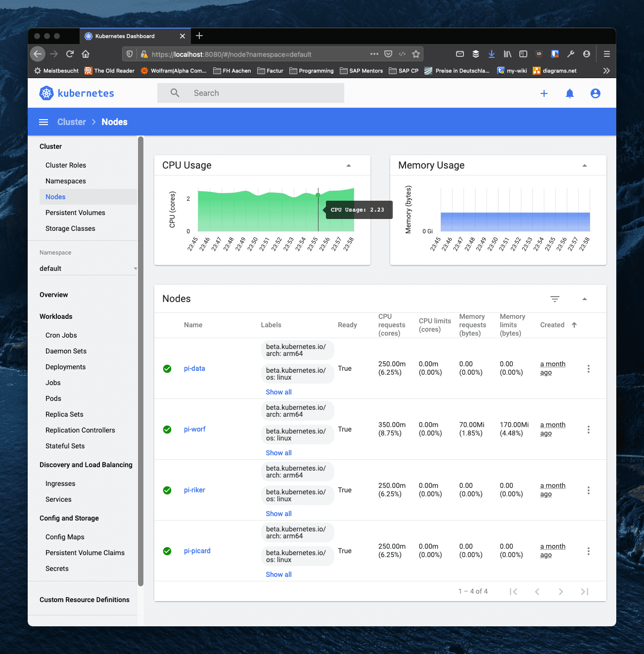This screenshot has height=654, width=644.
Task: Reload the page in browser toolbar
Action: coord(70,54)
